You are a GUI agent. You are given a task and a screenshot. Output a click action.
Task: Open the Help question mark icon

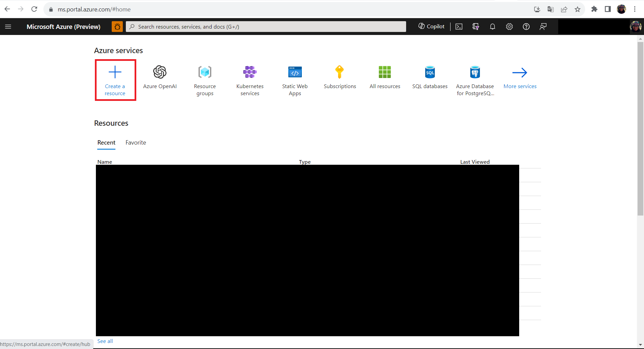[526, 27]
